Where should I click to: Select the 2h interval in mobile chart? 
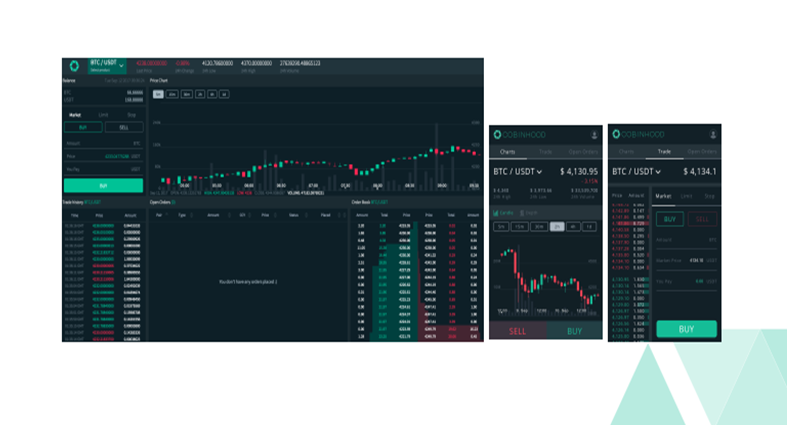pyautogui.click(x=557, y=227)
